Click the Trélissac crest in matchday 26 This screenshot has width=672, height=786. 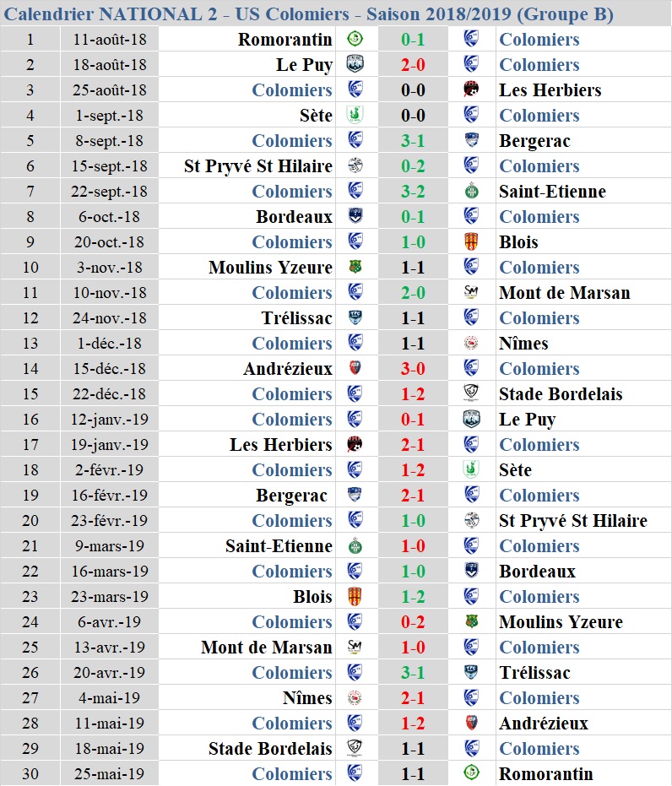tap(471, 672)
